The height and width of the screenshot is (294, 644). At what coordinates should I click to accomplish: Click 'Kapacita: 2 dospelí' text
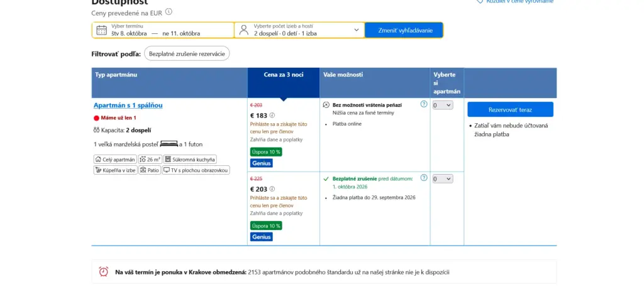coord(126,131)
